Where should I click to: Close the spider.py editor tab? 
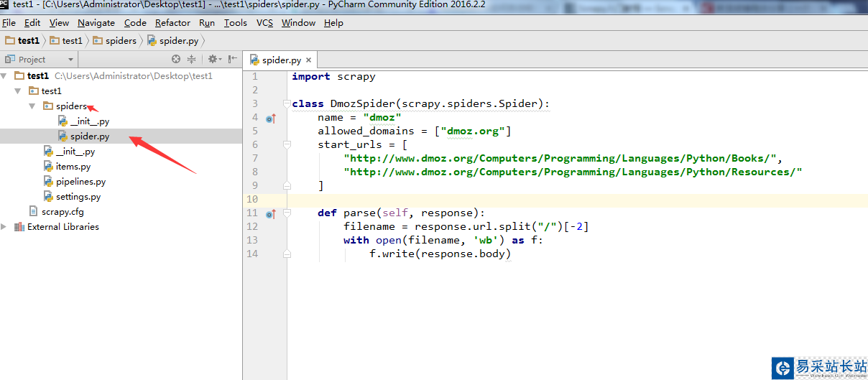point(309,60)
